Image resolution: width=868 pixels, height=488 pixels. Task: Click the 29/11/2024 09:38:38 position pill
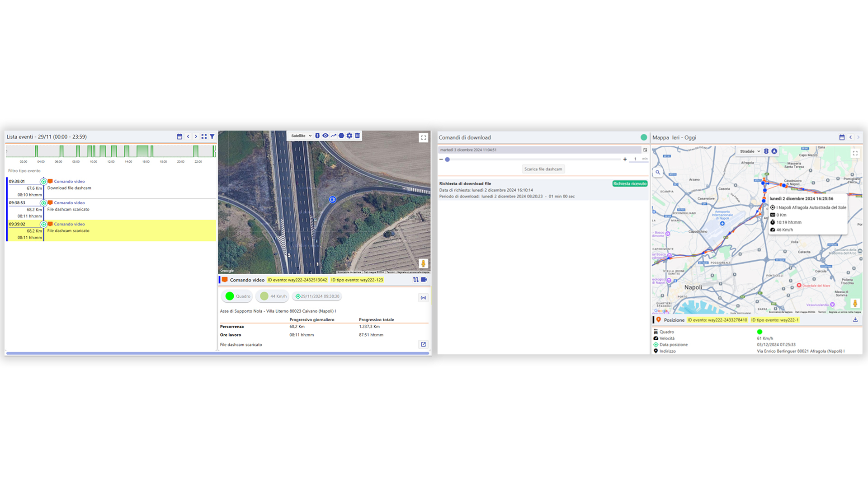point(317,296)
